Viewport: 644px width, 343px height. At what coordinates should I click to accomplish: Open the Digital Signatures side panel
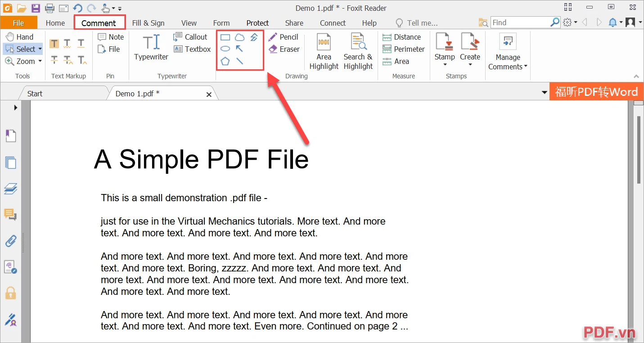(x=11, y=320)
